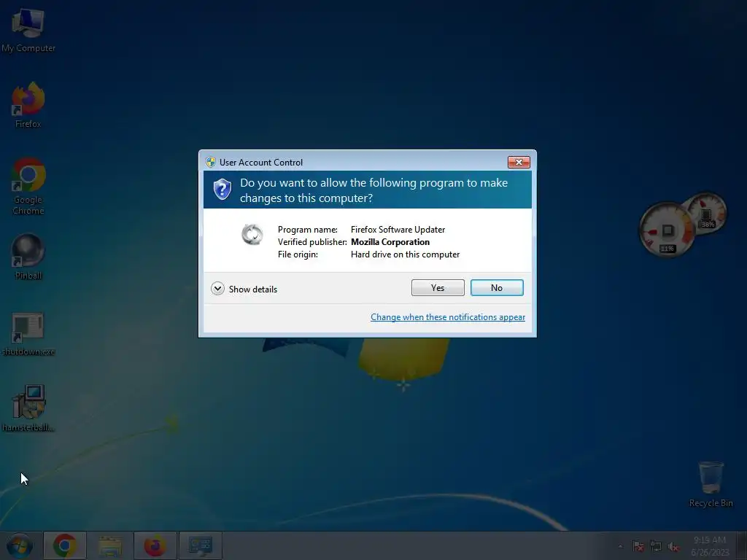Open Windows Explorer from the taskbar
The width and height of the screenshot is (747, 560).
[110, 545]
